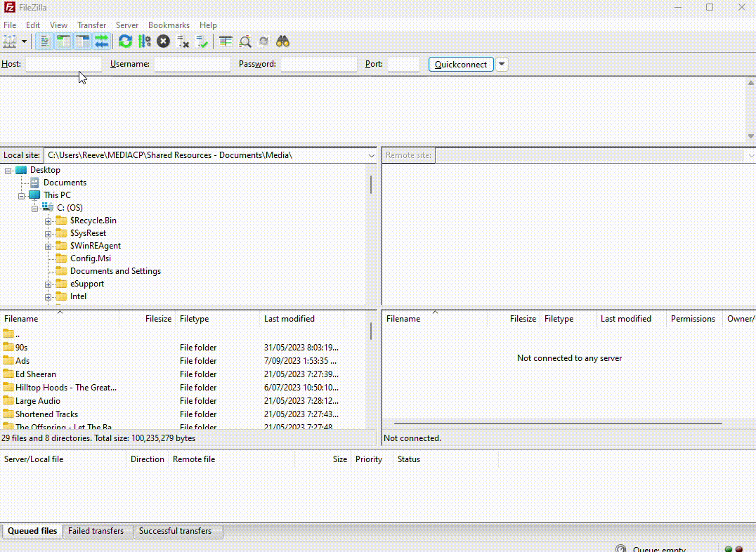Viewport: 756px width, 552px height.
Task: Collapse the This PC tree node
Action: point(21,196)
